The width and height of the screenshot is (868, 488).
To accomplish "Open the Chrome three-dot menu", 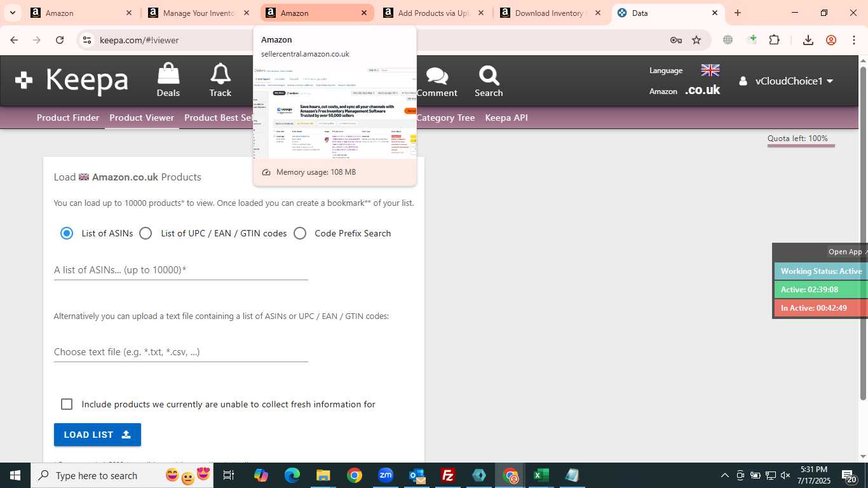I will tap(854, 40).
